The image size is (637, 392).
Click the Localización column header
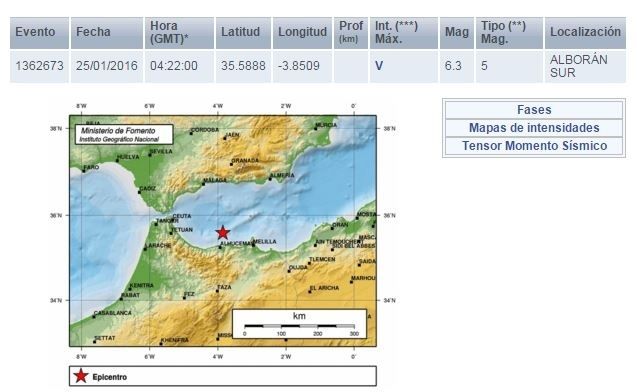coord(585,32)
